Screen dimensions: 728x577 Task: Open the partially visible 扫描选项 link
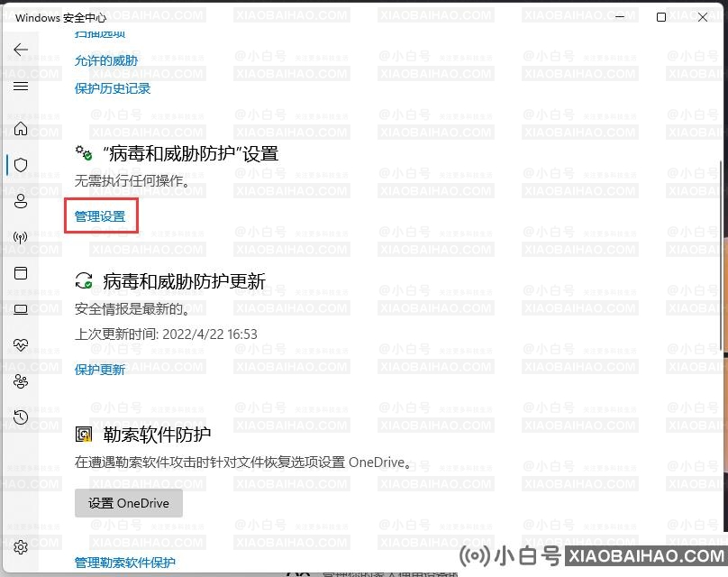pos(100,34)
